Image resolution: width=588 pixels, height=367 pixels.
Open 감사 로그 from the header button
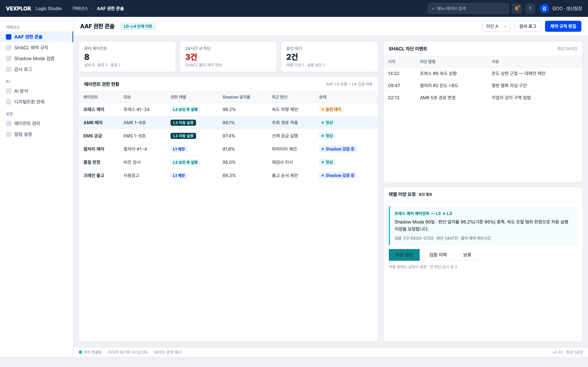click(528, 26)
